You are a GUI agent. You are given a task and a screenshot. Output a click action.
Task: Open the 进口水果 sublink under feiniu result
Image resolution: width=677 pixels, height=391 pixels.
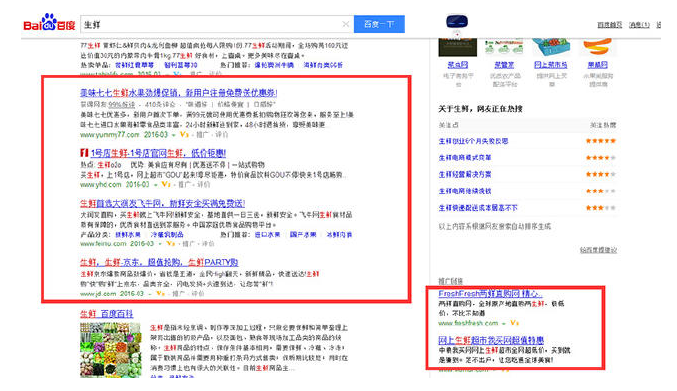[267, 234]
